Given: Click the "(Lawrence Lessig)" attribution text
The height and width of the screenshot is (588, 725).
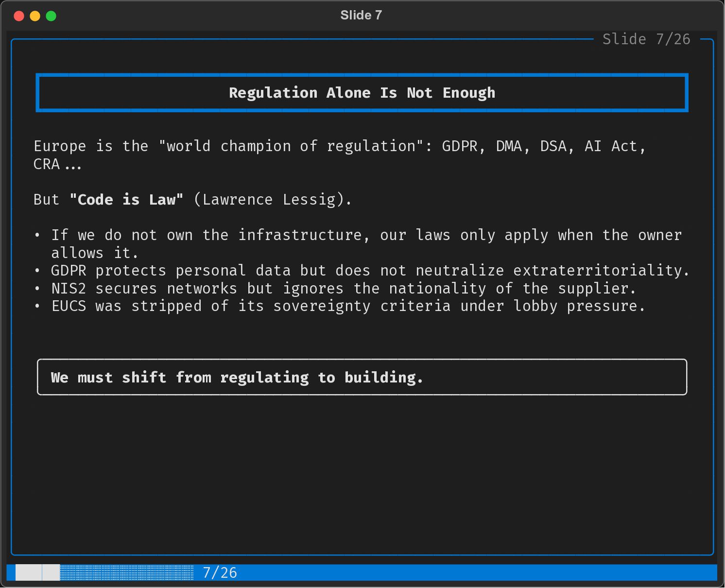Looking at the screenshot, I should 272,200.
